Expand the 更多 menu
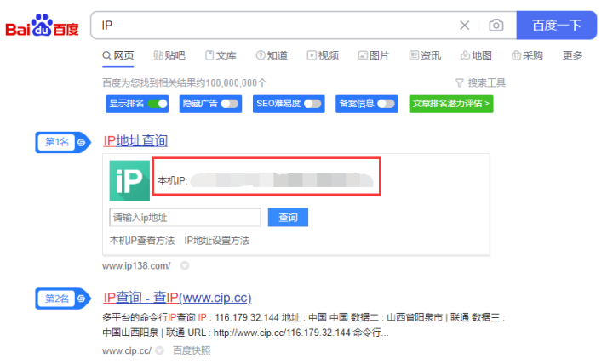 tap(572, 55)
